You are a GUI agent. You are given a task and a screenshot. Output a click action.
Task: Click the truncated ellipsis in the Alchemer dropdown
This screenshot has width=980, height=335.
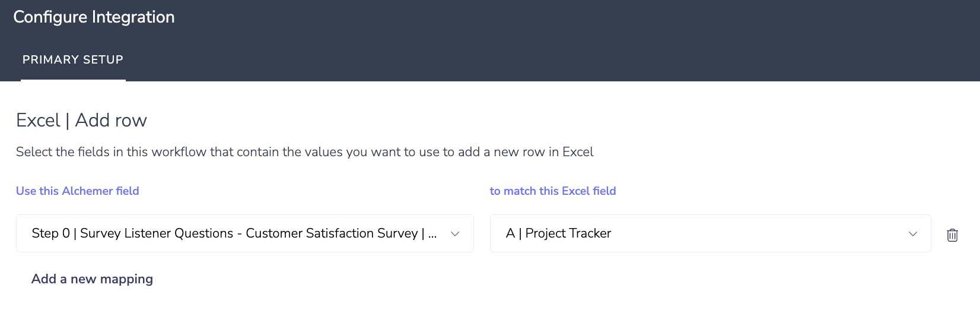click(x=432, y=234)
